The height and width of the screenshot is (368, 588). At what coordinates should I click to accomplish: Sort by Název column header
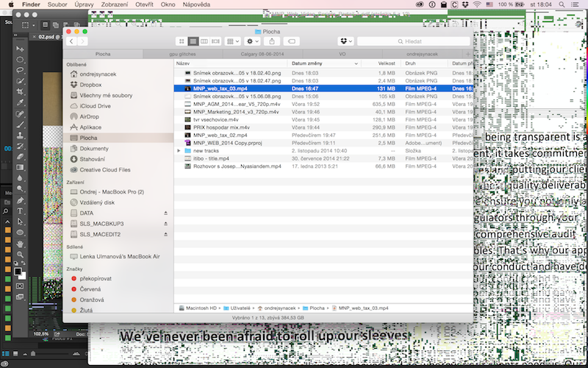(231, 63)
